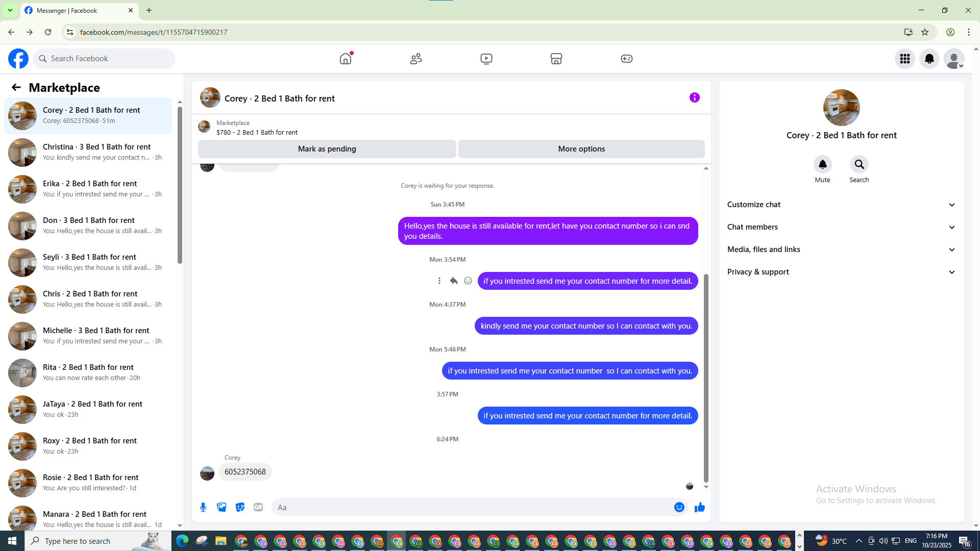980x551 pixels.
Task: Expand Customize chat section
Action: tap(841, 205)
